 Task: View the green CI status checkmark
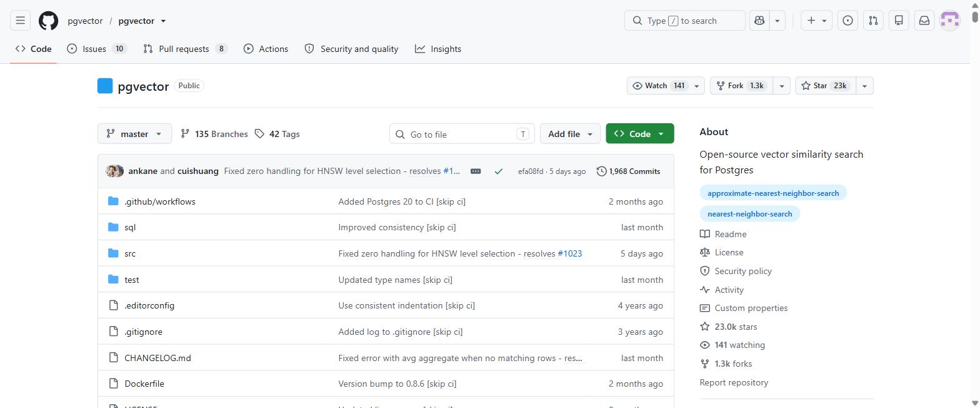[498, 171]
